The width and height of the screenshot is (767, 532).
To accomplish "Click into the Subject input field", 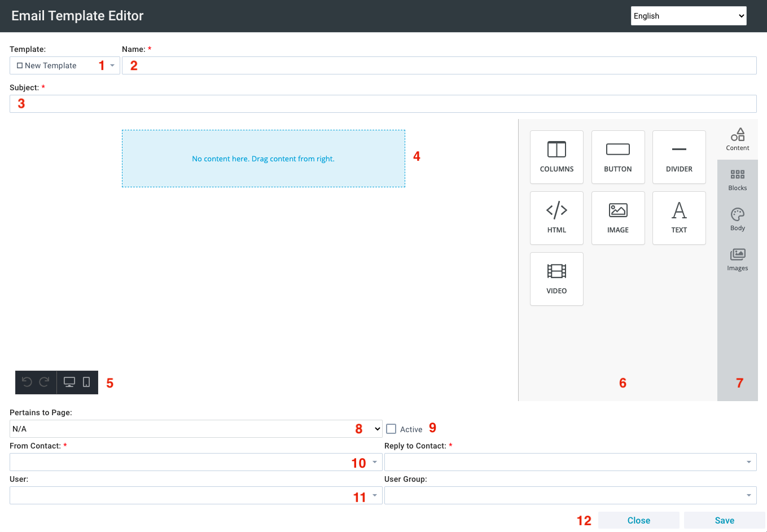I will click(x=384, y=104).
